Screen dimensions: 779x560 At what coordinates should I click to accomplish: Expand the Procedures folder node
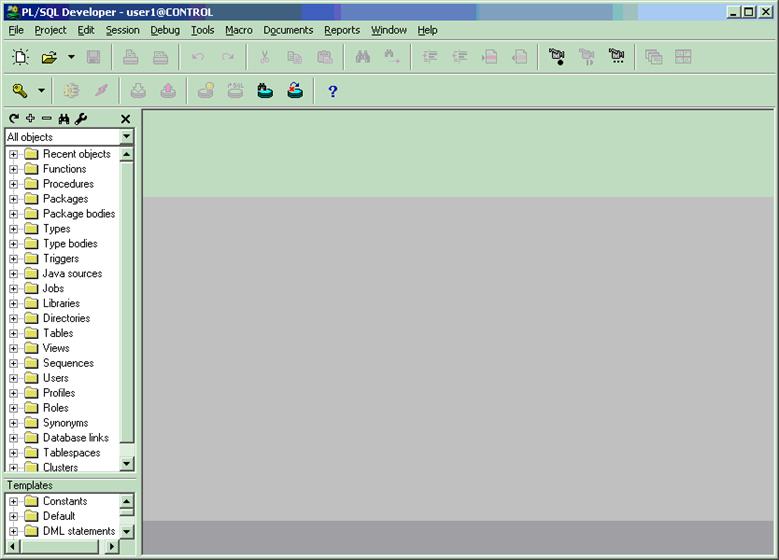point(14,184)
